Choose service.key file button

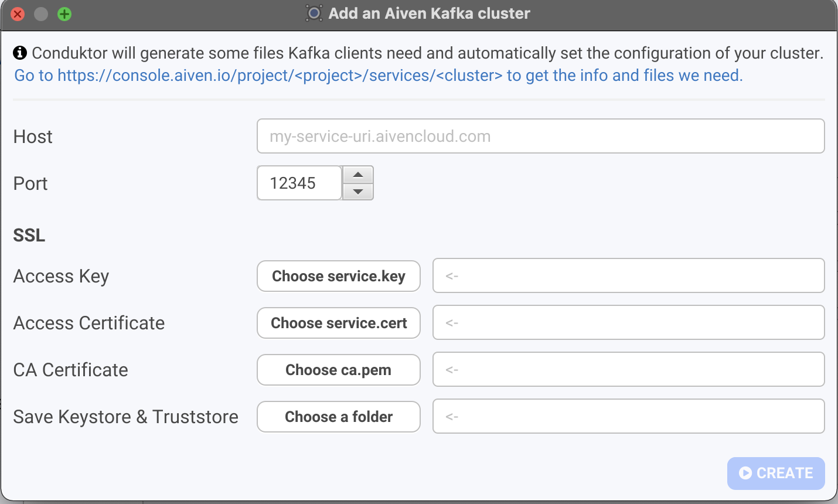[x=339, y=276]
